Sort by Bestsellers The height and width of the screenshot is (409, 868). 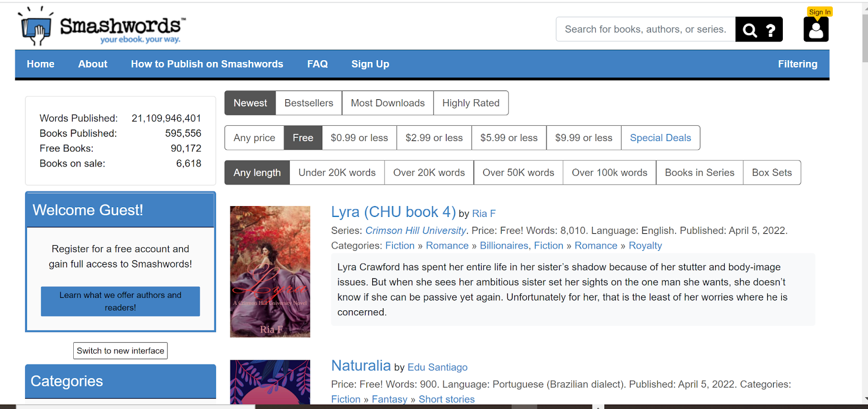tap(309, 103)
